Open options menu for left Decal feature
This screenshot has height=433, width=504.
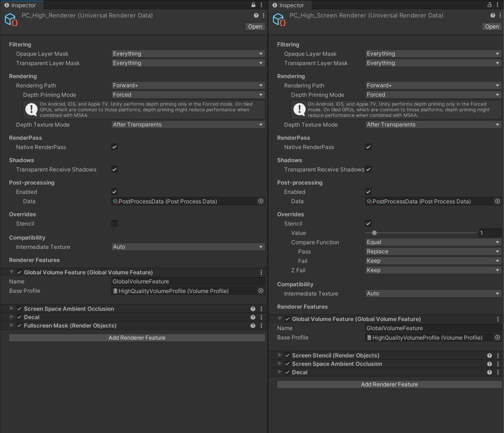pos(261,317)
